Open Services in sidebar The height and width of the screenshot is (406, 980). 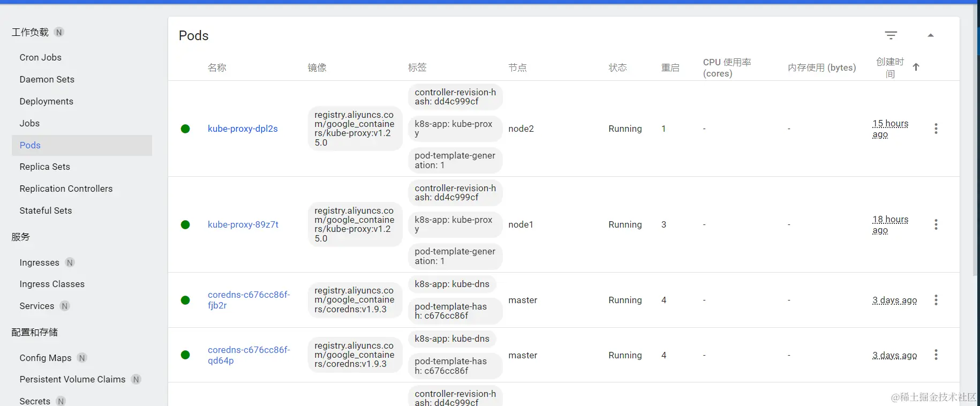(37, 306)
